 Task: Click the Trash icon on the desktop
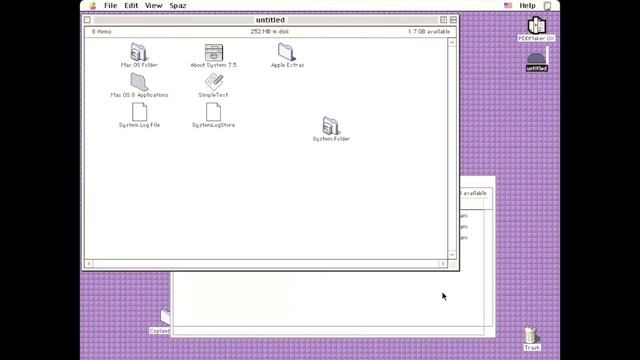click(531, 334)
